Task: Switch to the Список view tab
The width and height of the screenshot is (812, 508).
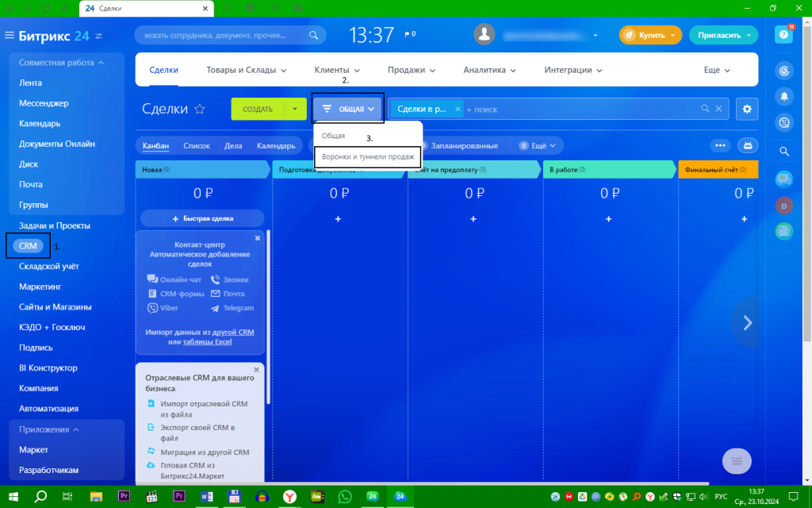Action: point(197,146)
